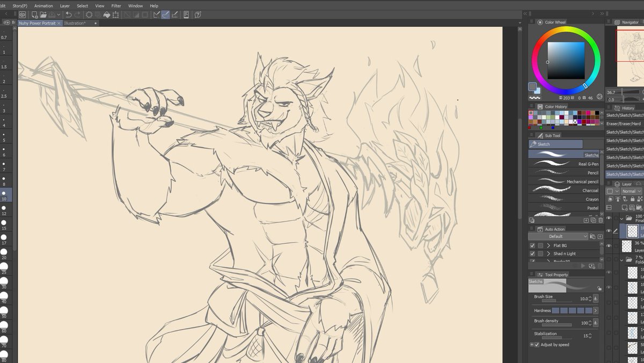Duplicate sub tool icon in Sub Tool panel

coord(594,220)
